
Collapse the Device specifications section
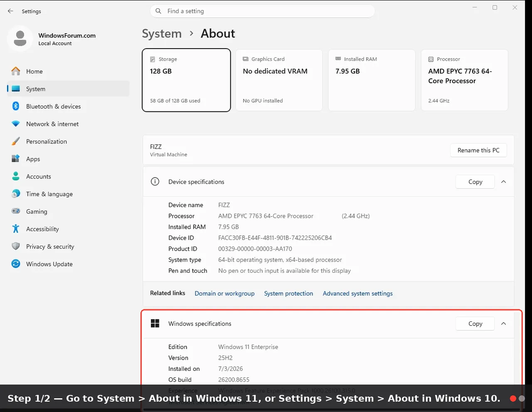pyautogui.click(x=503, y=182)
